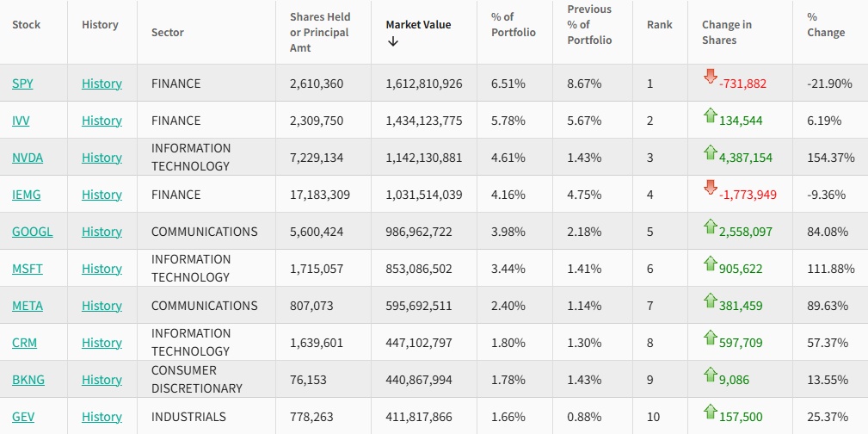Sort by the Stock column header

coord(26,24)
